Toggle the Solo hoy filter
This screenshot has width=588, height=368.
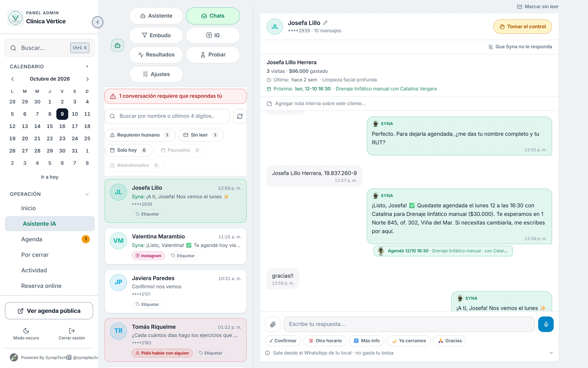[x=129, y=150]
